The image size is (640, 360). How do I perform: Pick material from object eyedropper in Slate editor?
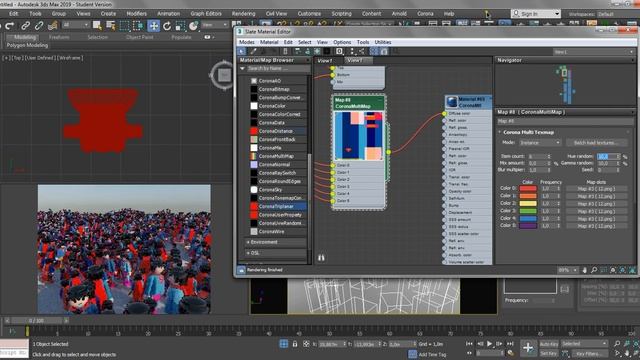253,51
